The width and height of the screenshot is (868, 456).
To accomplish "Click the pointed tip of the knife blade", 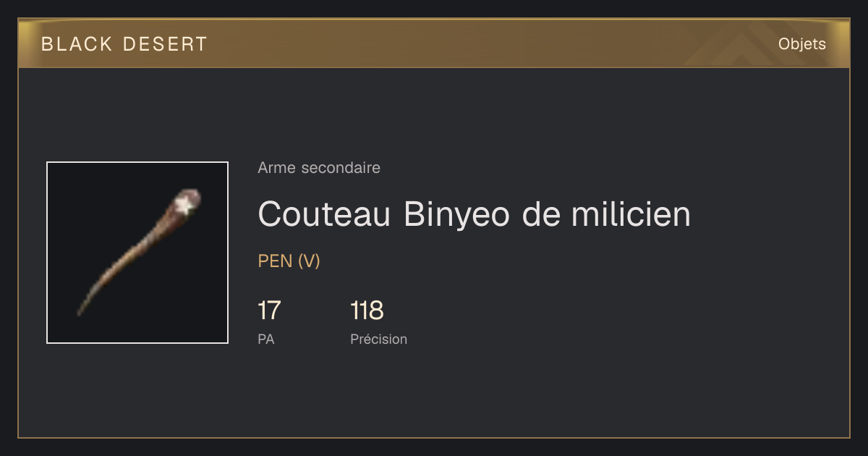I will click(x=80, y=312).
